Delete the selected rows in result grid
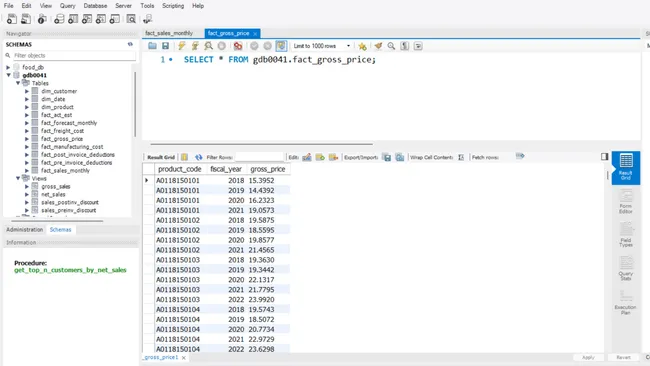650x366 pixels. click(333, 157)
